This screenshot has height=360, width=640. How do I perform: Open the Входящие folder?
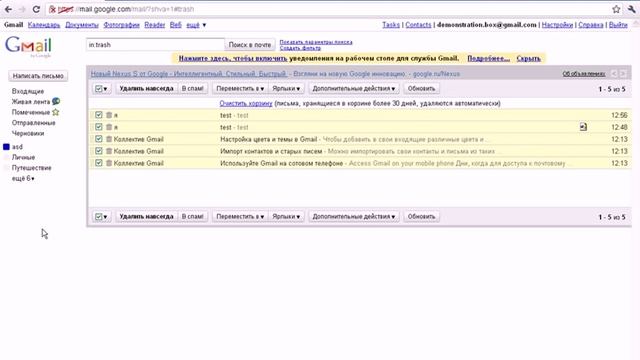[28, 91]
